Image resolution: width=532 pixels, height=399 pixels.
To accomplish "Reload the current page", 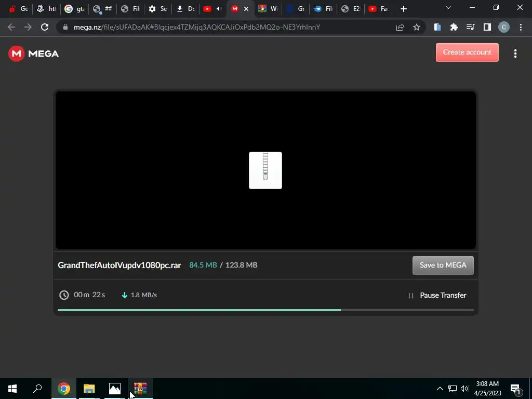I will (x=45, y=27).
